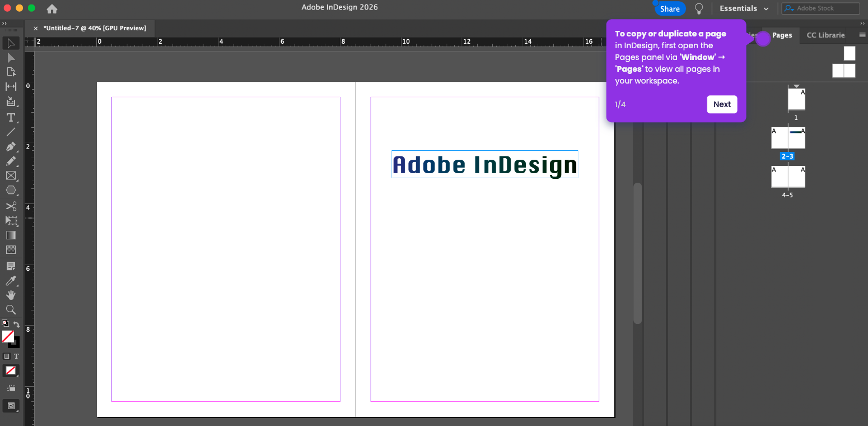Select the Line tool

pos(11,132)
